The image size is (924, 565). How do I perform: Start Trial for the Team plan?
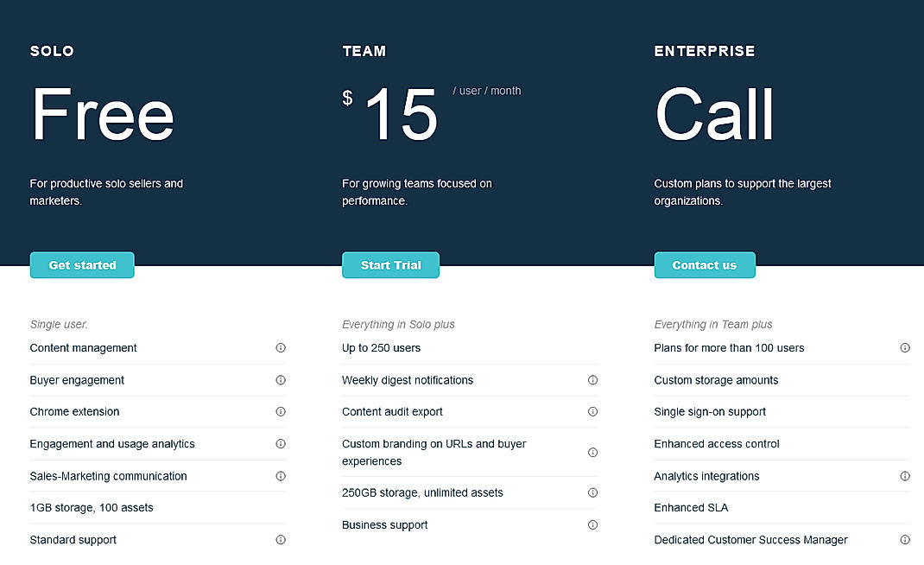click(x=390, y=265)
